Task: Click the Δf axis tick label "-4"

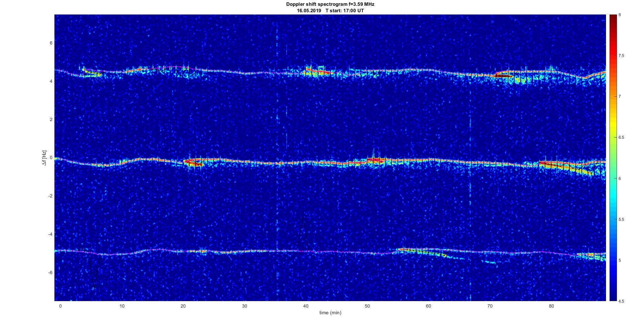Action: [x=50, y=234]
